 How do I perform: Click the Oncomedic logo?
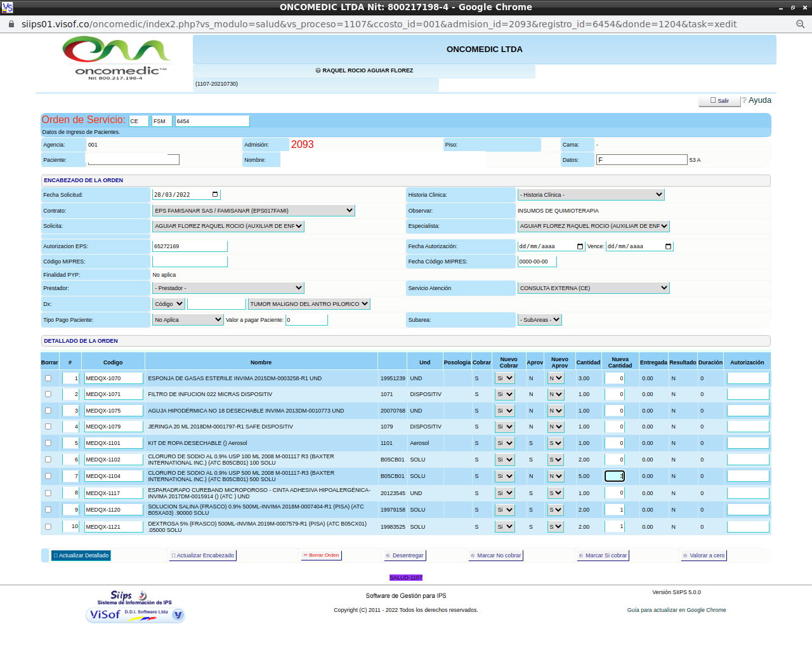[x=117, y=58]
